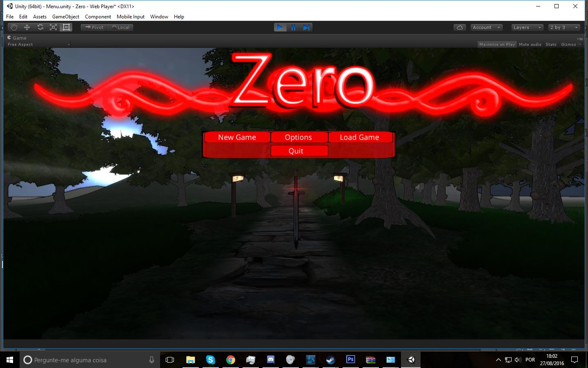The width and height of the screenshot is (588, 368).
Task: Open Task View on the taskbar
Action: (x=170, y=360)
